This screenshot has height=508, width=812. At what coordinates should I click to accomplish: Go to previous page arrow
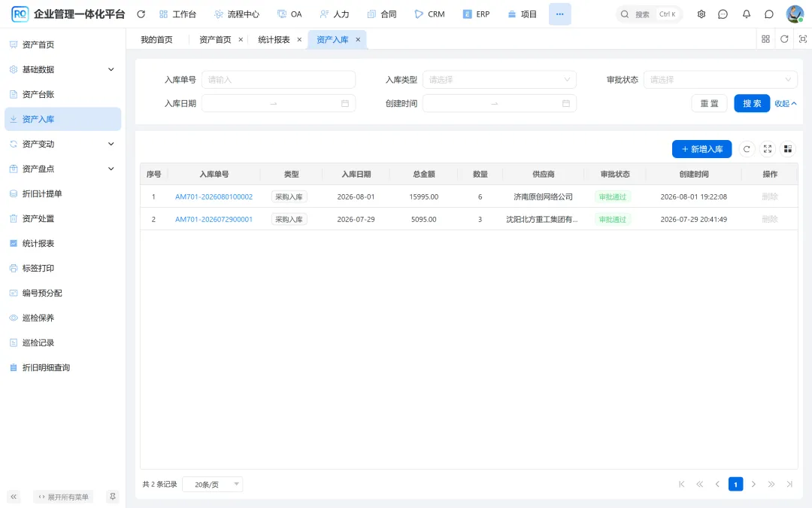(x=717, y=484)
